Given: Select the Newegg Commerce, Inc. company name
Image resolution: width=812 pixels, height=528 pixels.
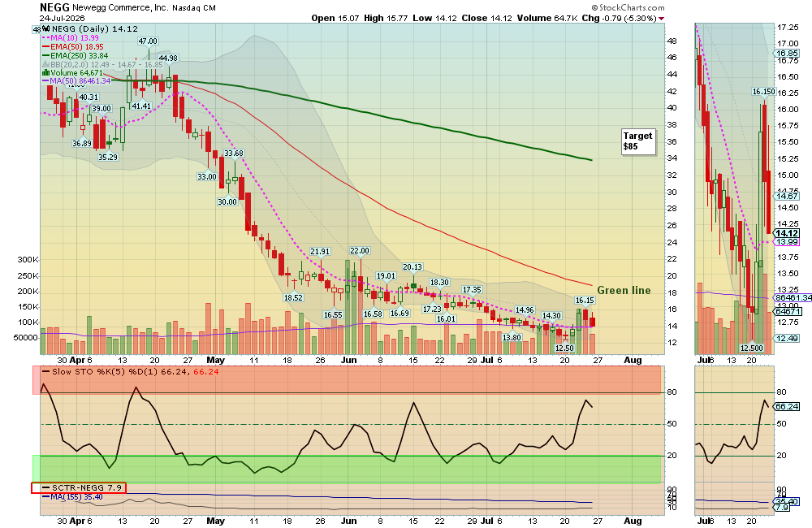Looking at the screenshot, I should tap(120, 8).
